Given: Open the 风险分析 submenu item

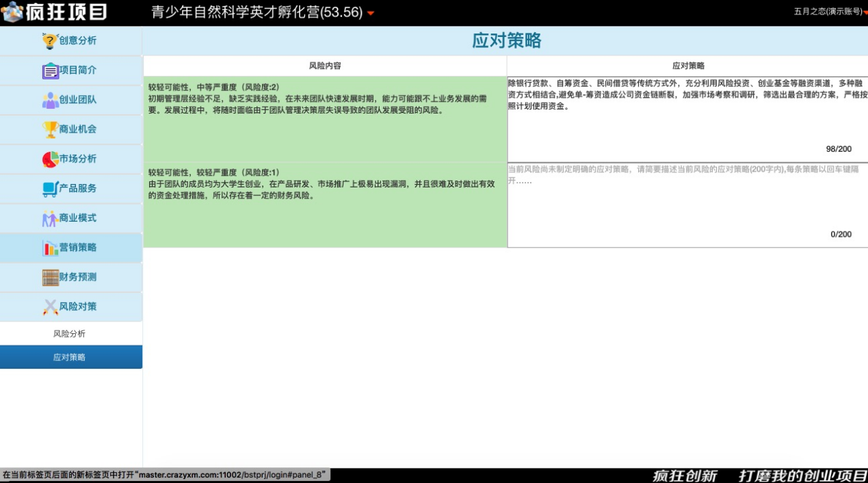Looking at the screenshot, I should (70, 334).
